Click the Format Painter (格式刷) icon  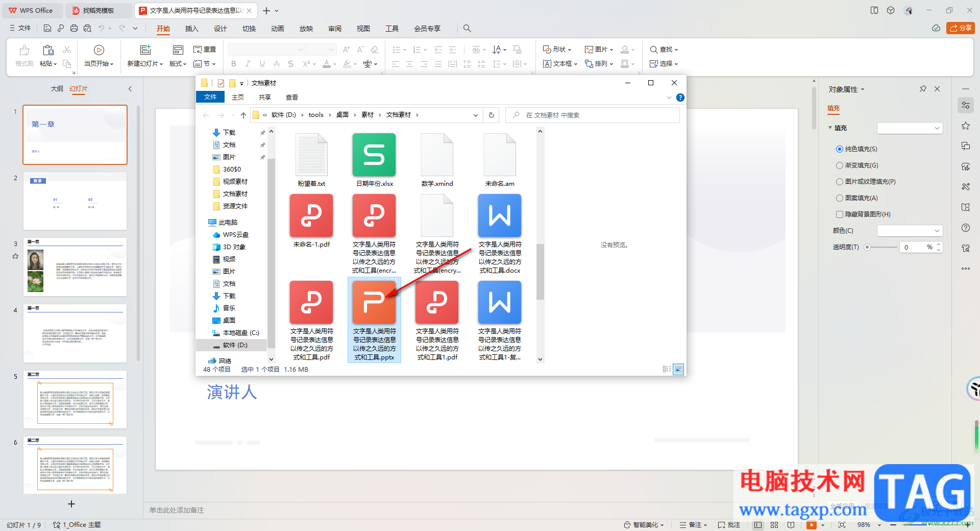click(24, 50)
